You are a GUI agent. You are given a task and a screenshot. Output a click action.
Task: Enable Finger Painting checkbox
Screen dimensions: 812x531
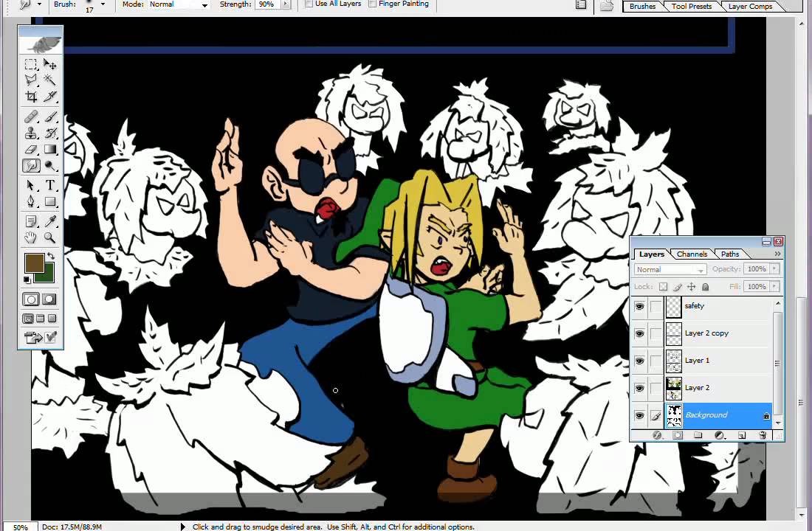coord(372,4)
